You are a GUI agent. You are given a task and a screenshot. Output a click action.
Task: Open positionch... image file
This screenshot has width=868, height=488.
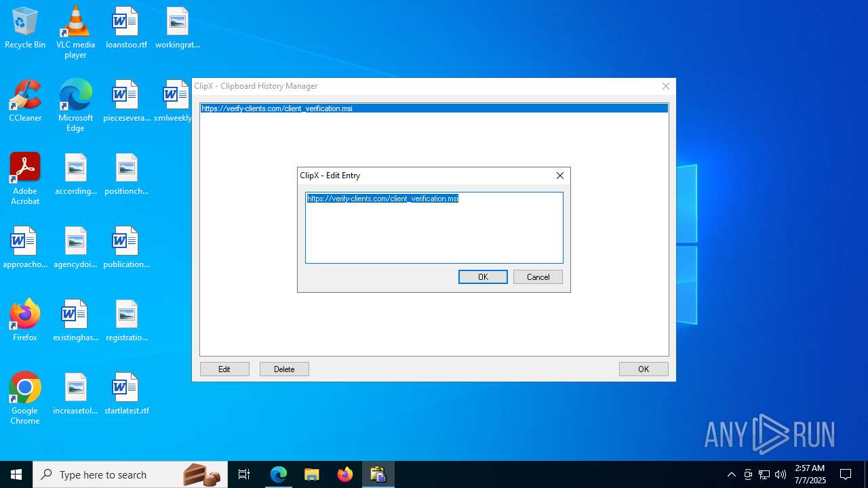click(x=126, y=175)
